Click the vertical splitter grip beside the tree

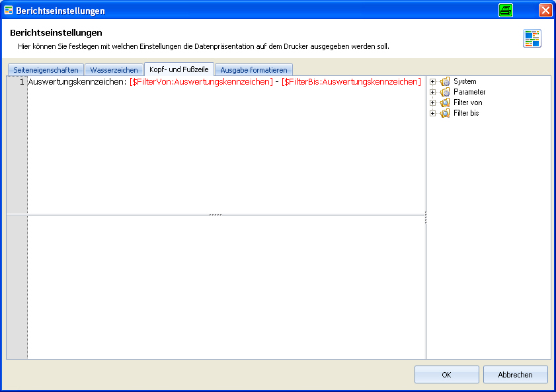426,217
